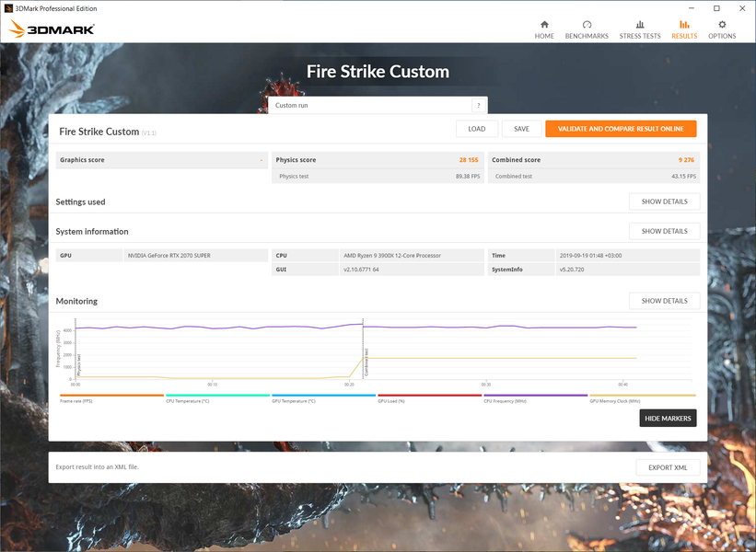The width and height of the screenshot is (756, 552).
Task: Go to the Home section
Action: (544, 29)
